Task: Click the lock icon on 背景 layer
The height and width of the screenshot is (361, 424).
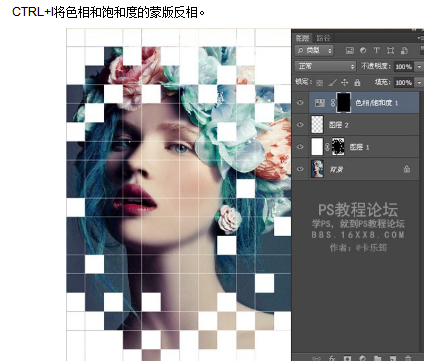Action: (x=407, y=169)
